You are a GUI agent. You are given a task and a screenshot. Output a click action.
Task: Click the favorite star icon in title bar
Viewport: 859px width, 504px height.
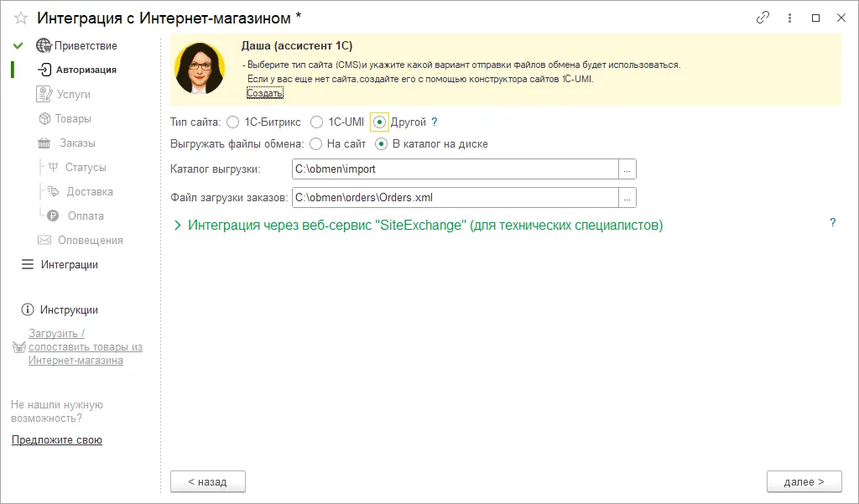21,18
